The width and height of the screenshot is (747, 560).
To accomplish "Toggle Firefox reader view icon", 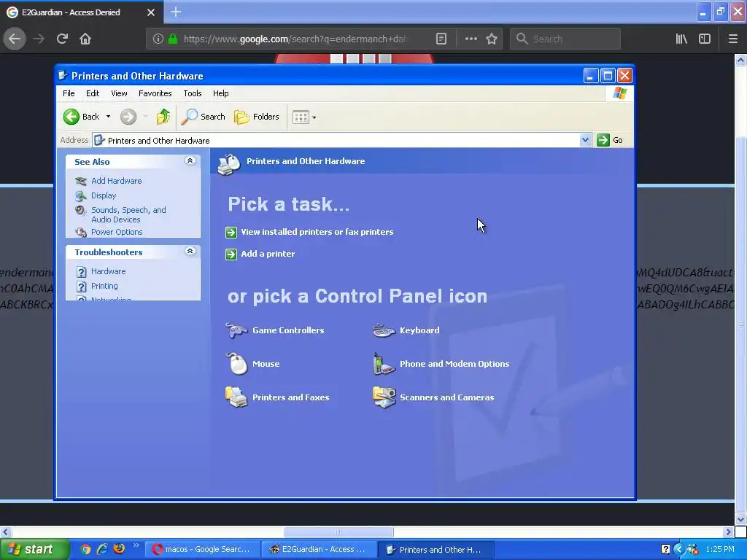I will pyautogui.click(x=441, y=39).
